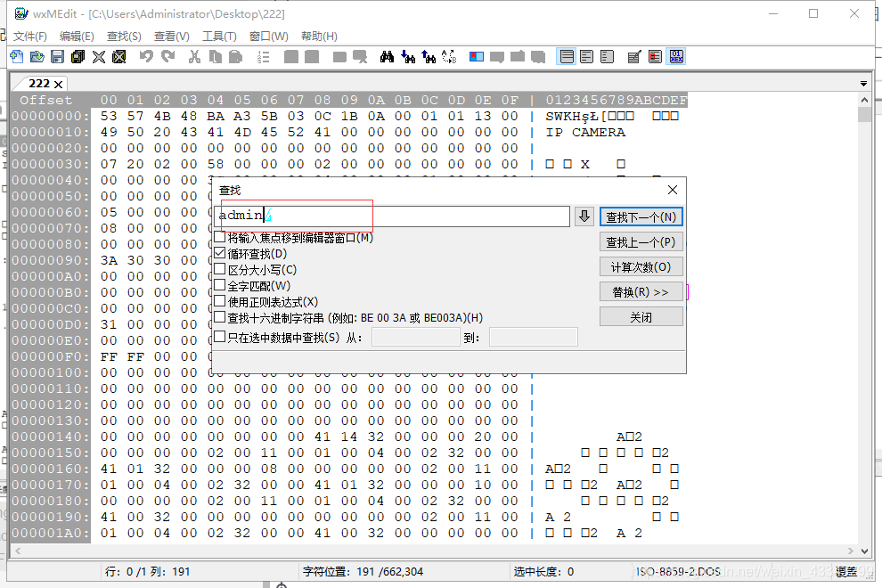This screenshot has height=588, width=882.
Task: Open recent search strings dropdown arrow
Action: (x=584, y=216)
